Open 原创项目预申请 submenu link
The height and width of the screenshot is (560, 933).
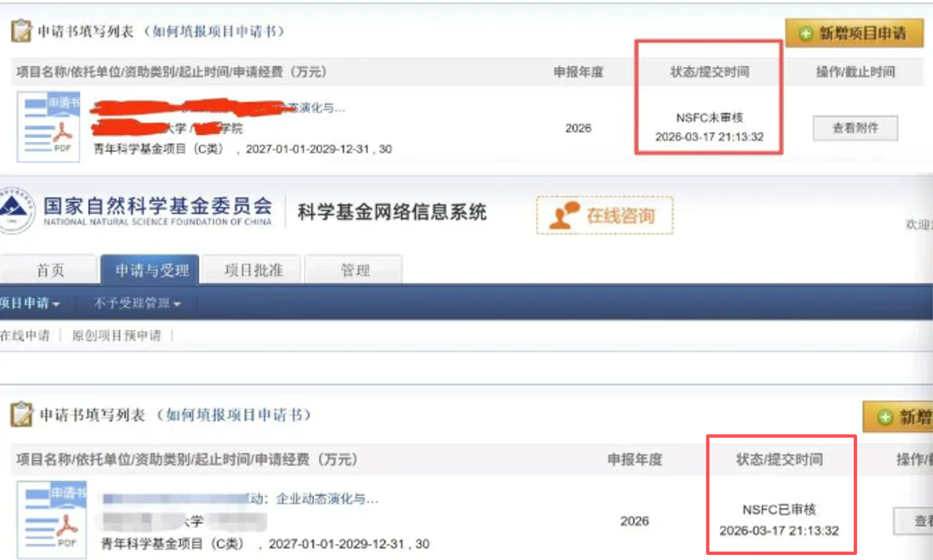point(116,336)
